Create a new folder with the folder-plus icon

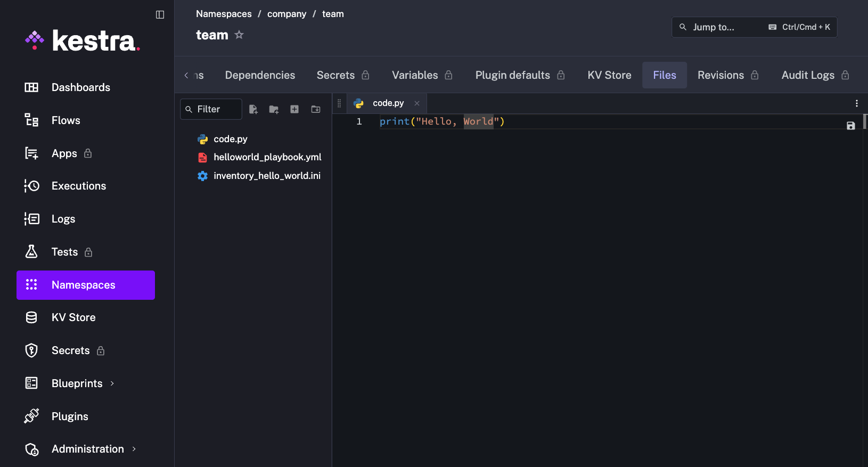tap(274, 109)
